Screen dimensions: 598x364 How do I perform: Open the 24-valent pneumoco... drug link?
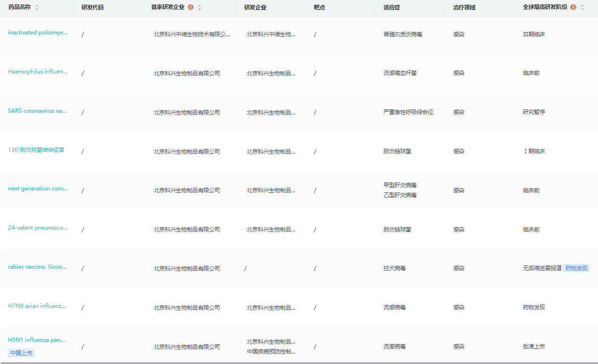click(38, 228)
